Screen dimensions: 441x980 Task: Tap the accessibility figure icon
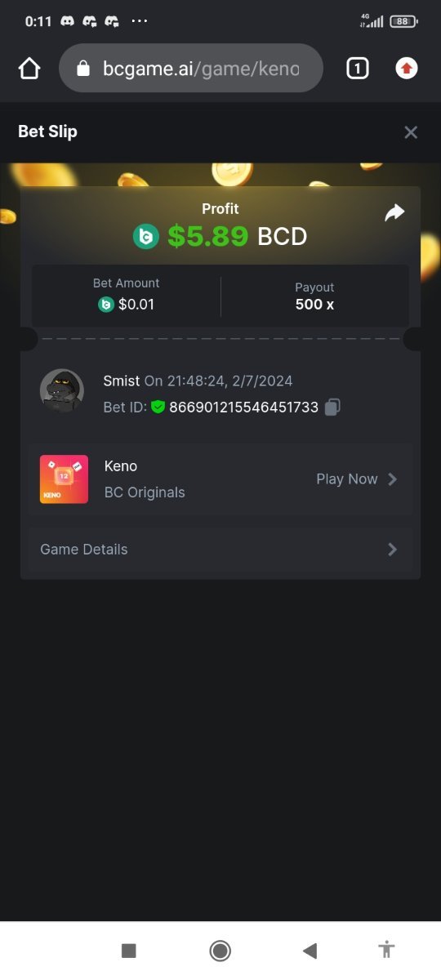386,950
